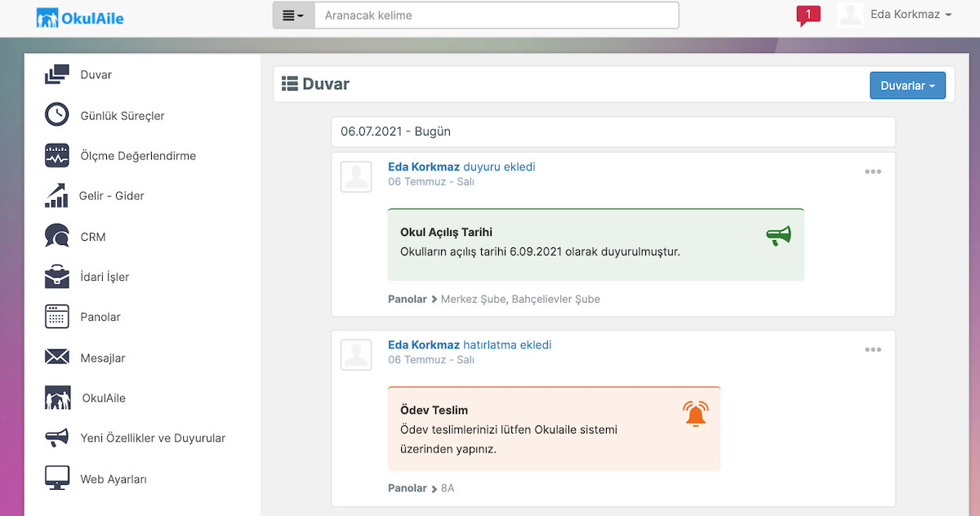Screen dimensions: 980x516
Task: Open the Eda Korkmaz user menu
Action: coord(911,15)
